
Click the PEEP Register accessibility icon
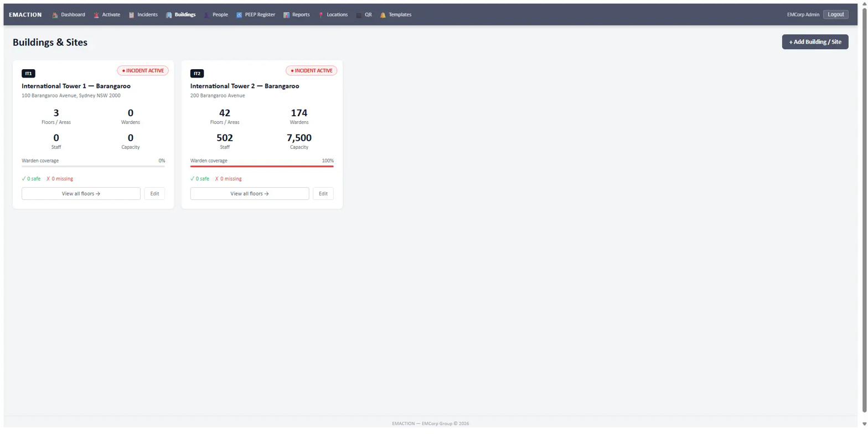tap(239, 15)
